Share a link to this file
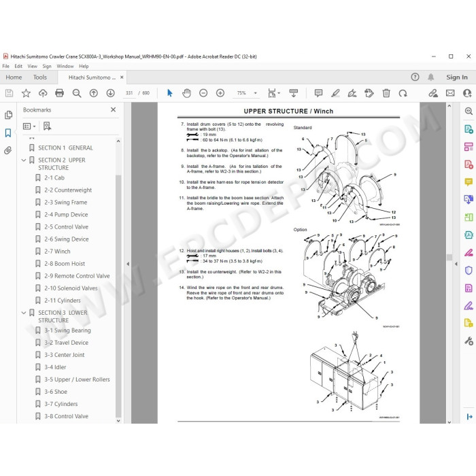The height and width of the screenshot is (476, 476). [x=433, y=93]
